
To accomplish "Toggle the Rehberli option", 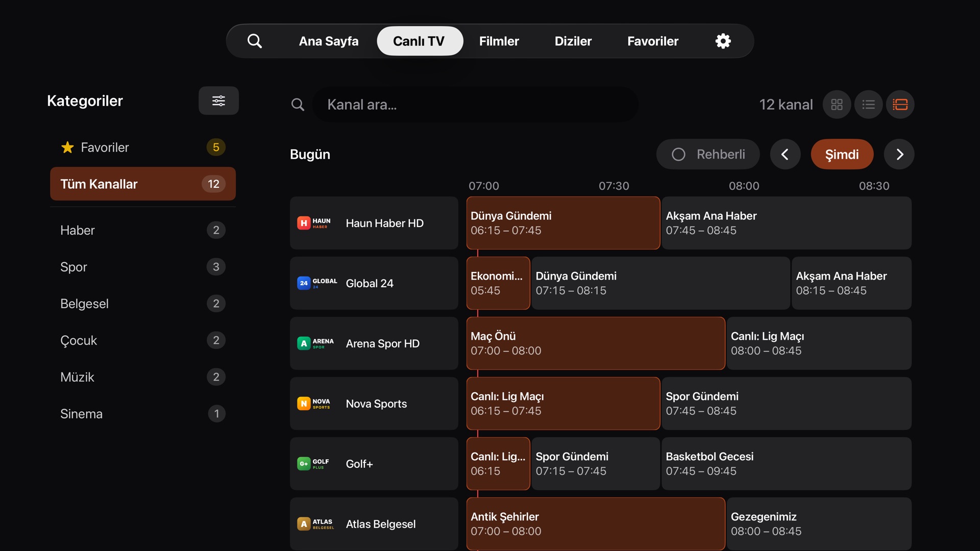I will click(x=708, y=154).
